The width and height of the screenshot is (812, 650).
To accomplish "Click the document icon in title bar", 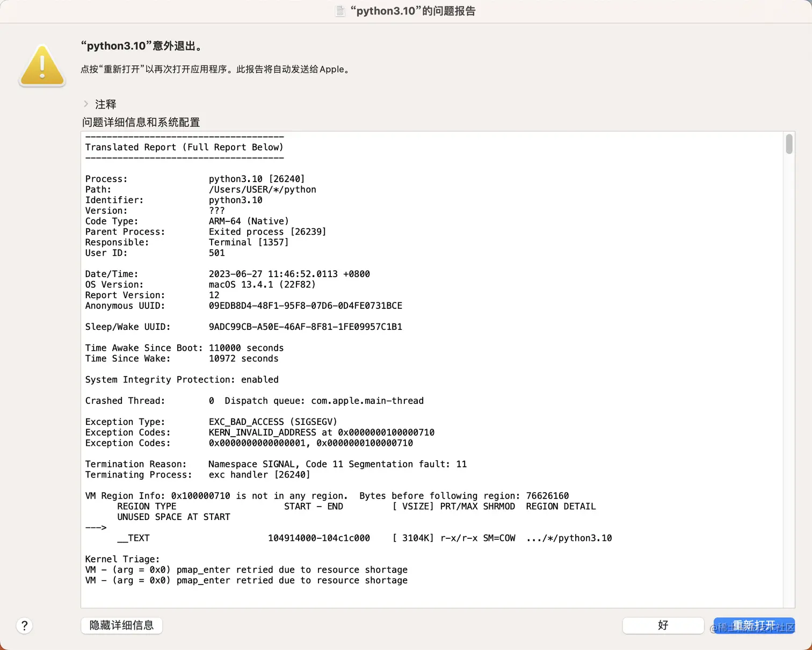I will [x=340, y=11].
